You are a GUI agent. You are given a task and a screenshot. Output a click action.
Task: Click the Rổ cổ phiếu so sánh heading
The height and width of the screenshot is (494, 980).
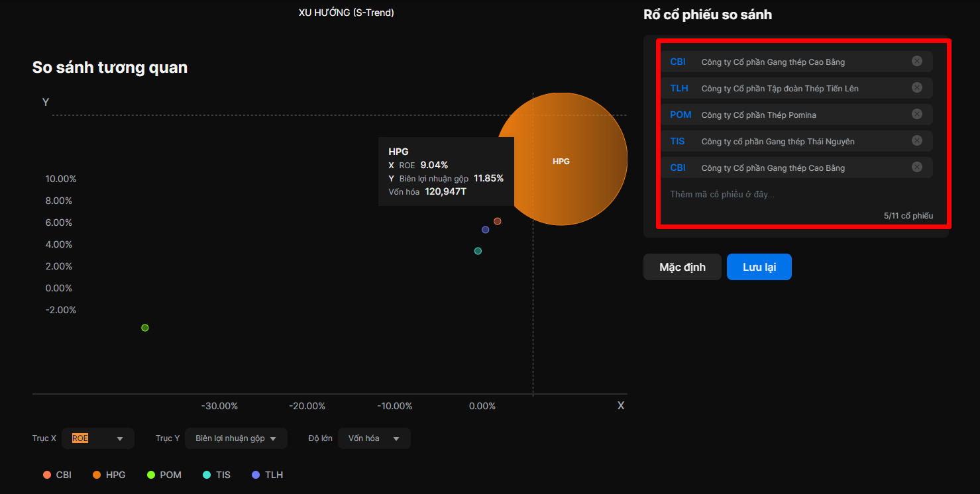[708, 15]
